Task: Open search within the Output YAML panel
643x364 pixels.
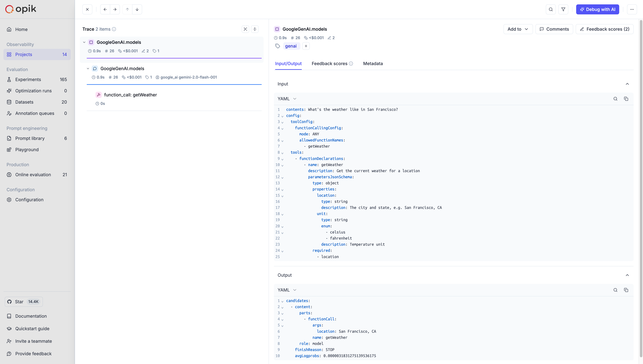Action: click(615, 290)
